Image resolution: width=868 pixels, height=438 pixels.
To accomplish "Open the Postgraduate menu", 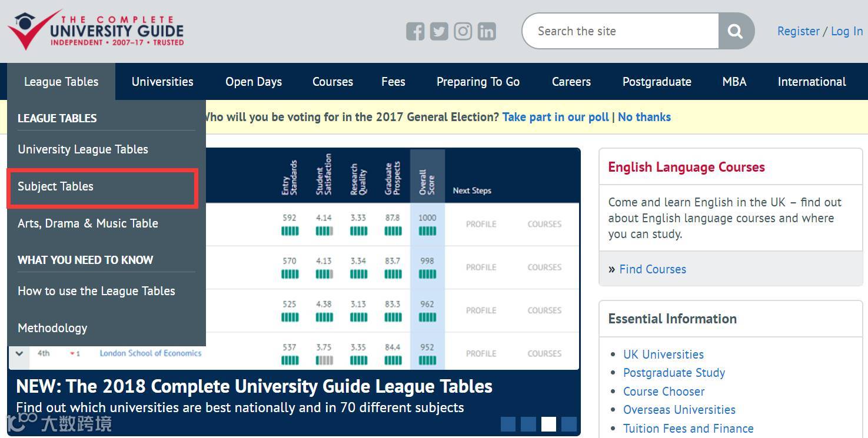I will pyautogui.click(x=657, y=82).
